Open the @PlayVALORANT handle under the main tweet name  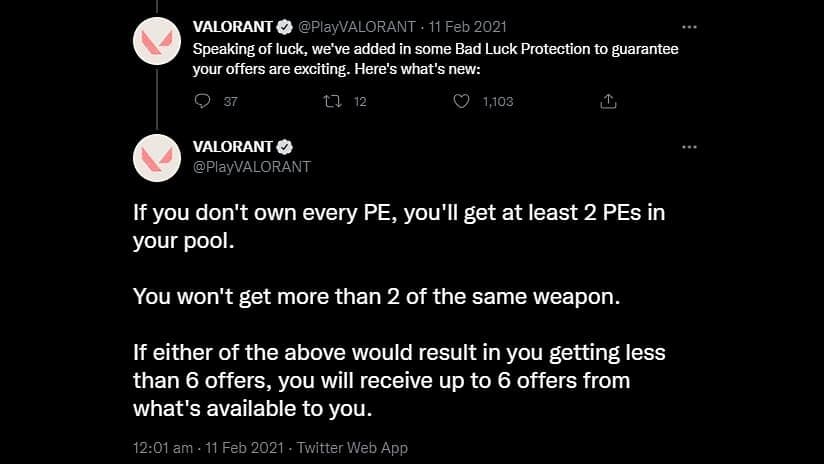tap(252, 167)
